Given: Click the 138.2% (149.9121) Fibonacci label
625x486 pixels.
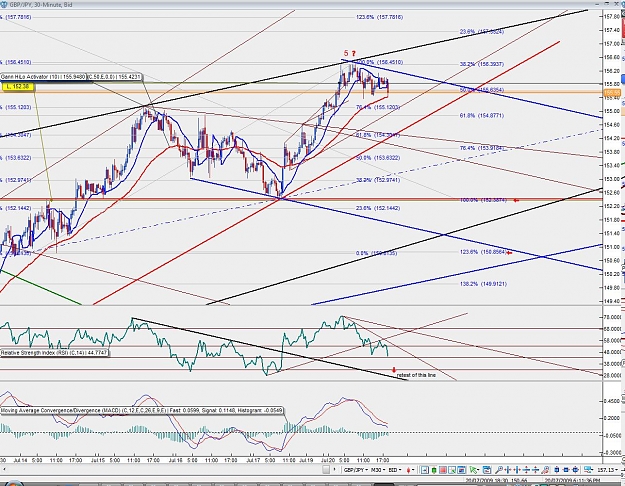Looking at the screenshot, I should 483,284.
